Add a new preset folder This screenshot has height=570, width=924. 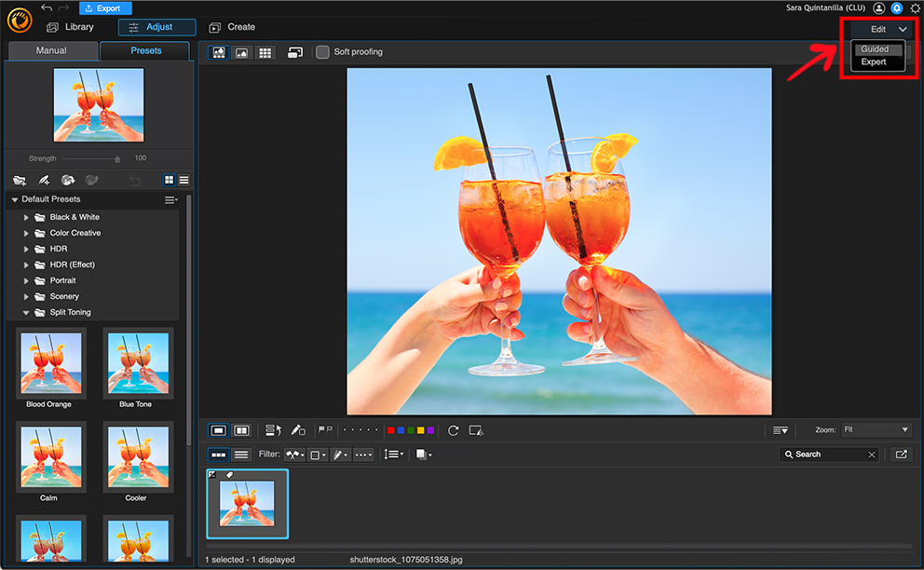(20, 180)
